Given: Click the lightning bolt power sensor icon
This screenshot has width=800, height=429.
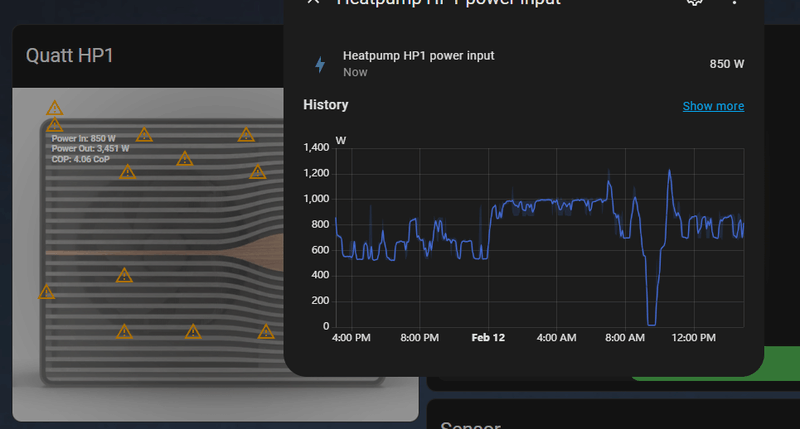Looking at the screenshot, I should point(320,65).
